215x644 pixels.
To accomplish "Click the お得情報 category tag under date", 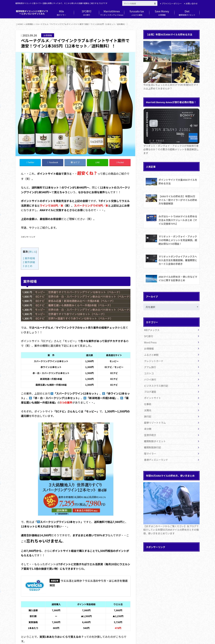I will click(x=48, y=35).
